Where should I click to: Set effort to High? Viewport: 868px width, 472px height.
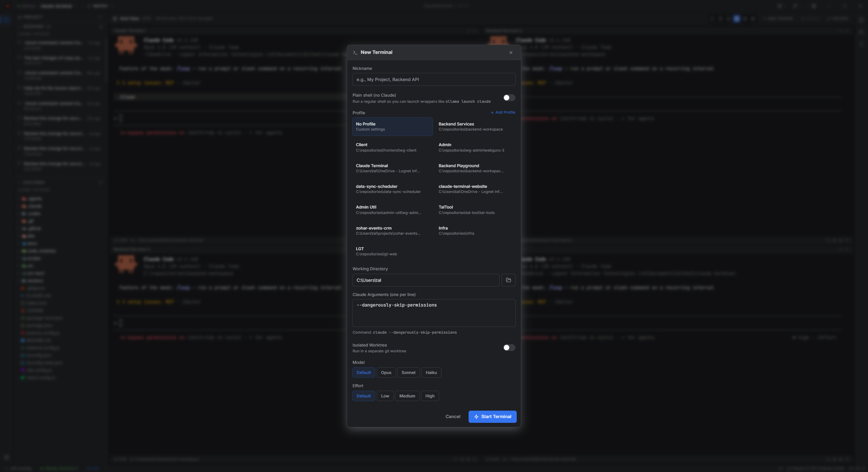[x=430, y=396]
